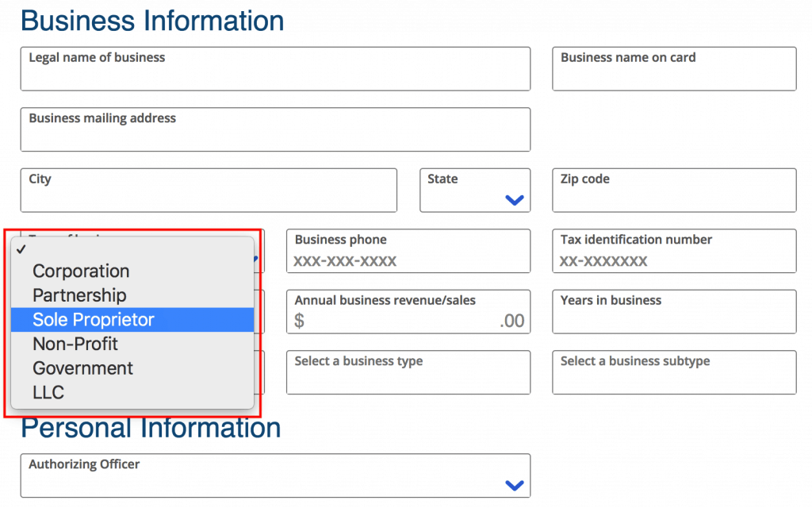This screenshot has height=508, width=812.
Task: Select Partnership in the business type list
Action: click(79, 295)
